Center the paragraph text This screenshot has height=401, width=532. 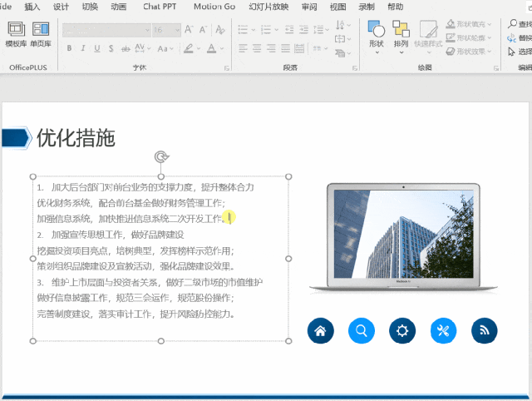[x=257, y=48]
